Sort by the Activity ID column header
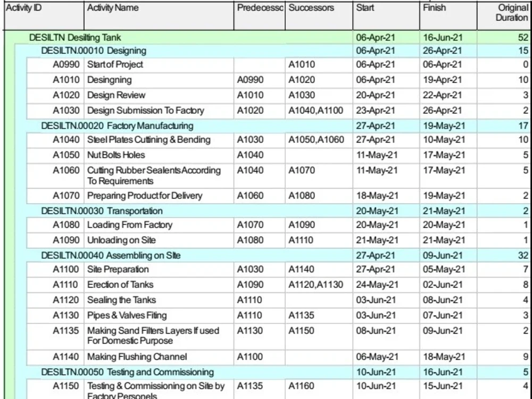532x399 pixels. click(23, 8)
